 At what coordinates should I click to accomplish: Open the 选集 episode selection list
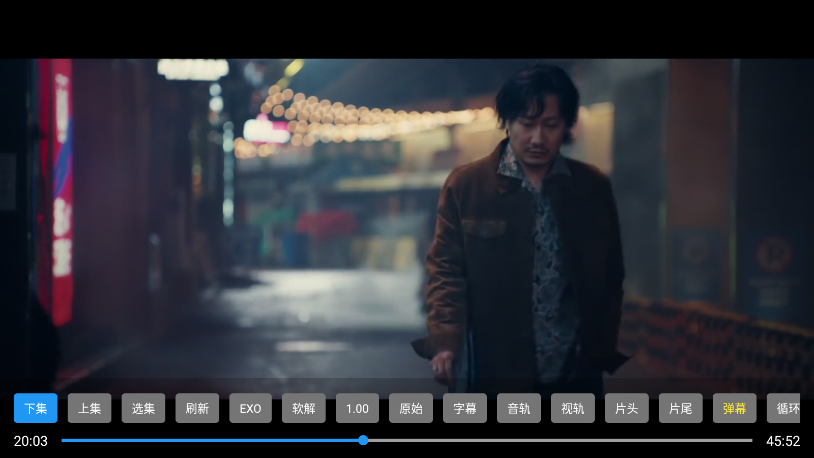[x=143, y=408]
